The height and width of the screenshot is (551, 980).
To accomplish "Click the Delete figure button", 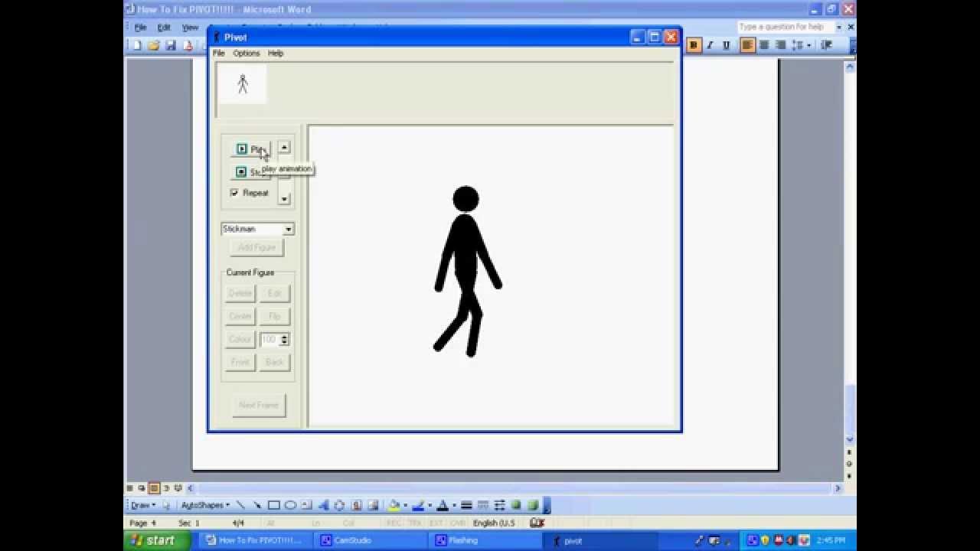I will tap(240, 293).
